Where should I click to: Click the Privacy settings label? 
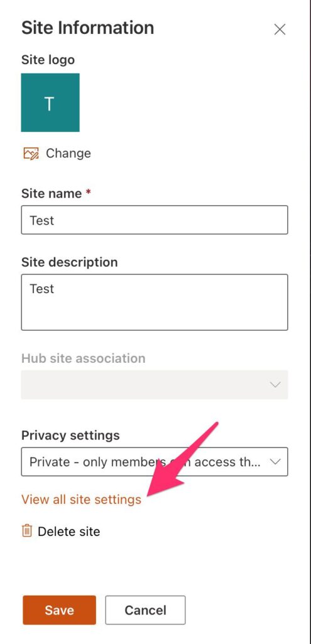[70, 435]
